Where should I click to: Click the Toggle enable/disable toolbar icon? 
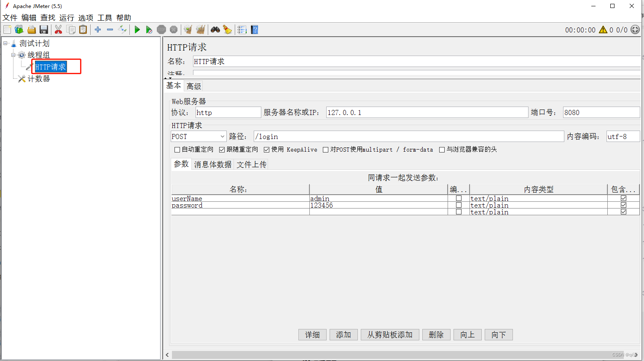[x=122, y=29]
